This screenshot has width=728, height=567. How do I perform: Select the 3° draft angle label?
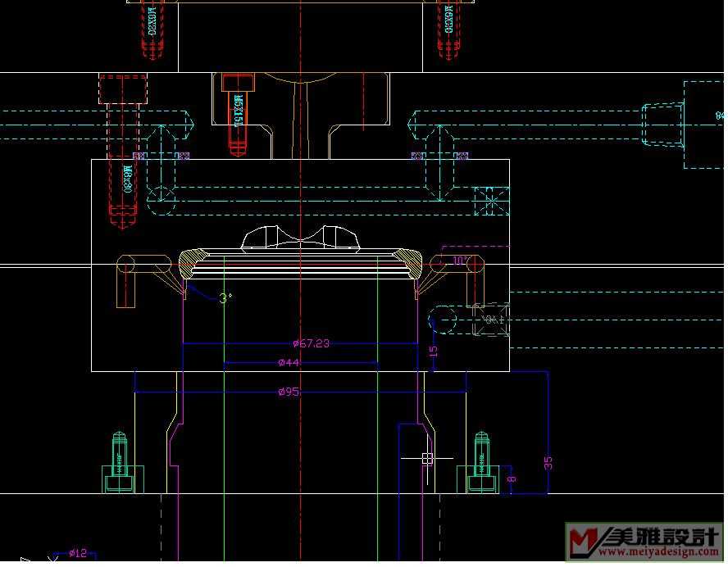(225, 298)
